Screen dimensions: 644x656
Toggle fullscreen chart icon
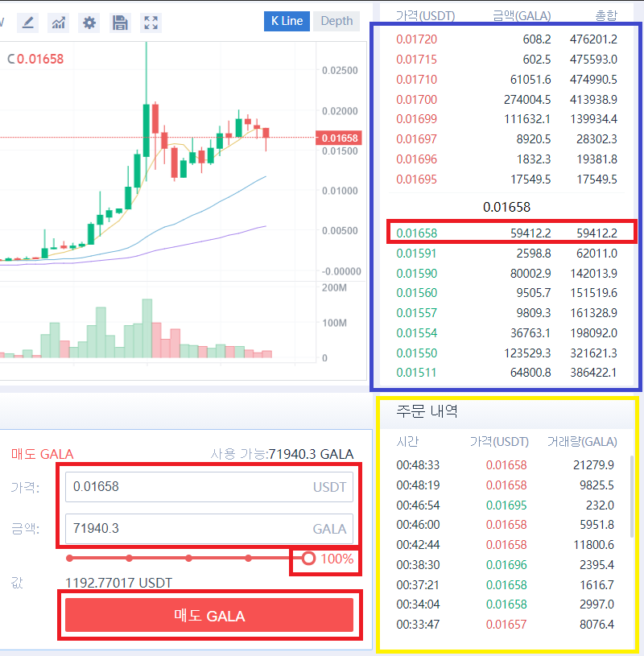pyautogui.click(x=151, y=23)
